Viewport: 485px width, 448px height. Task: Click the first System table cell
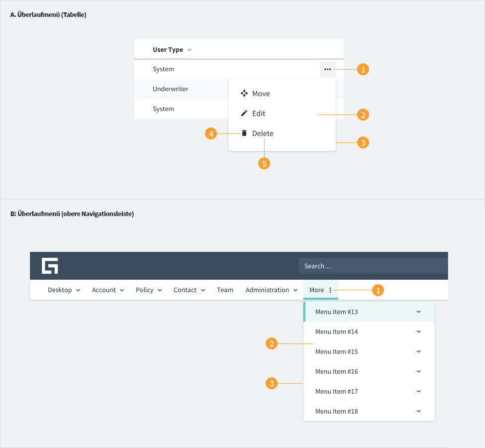click(x=163, y=69)
